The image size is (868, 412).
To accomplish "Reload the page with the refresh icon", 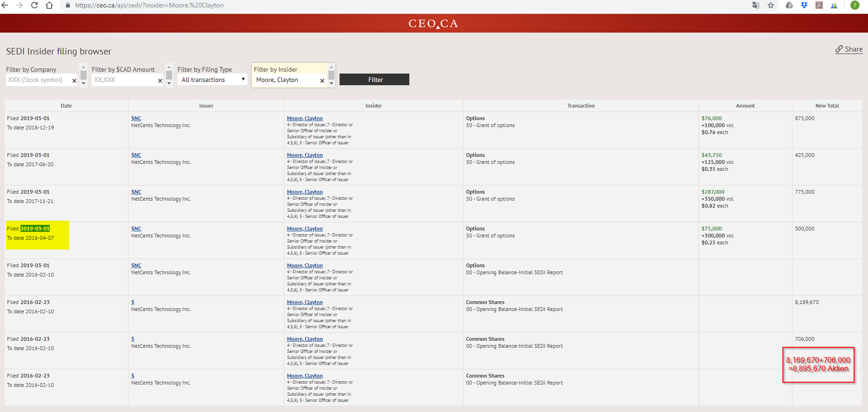I will 34,5.
